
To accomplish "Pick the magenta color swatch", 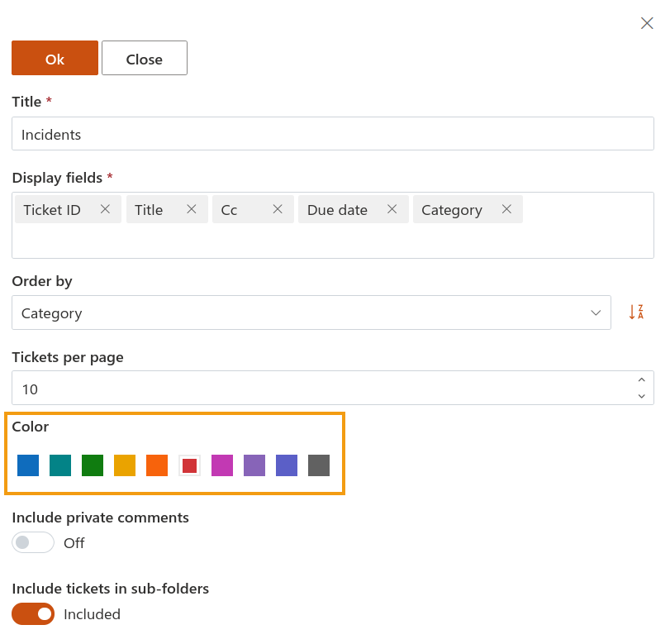I will pyautogui.click(x=222, y=465).
